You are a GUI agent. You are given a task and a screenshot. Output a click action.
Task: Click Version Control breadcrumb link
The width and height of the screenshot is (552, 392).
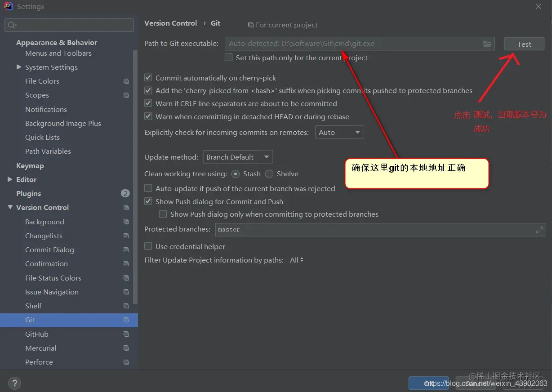tap(170, 23)
